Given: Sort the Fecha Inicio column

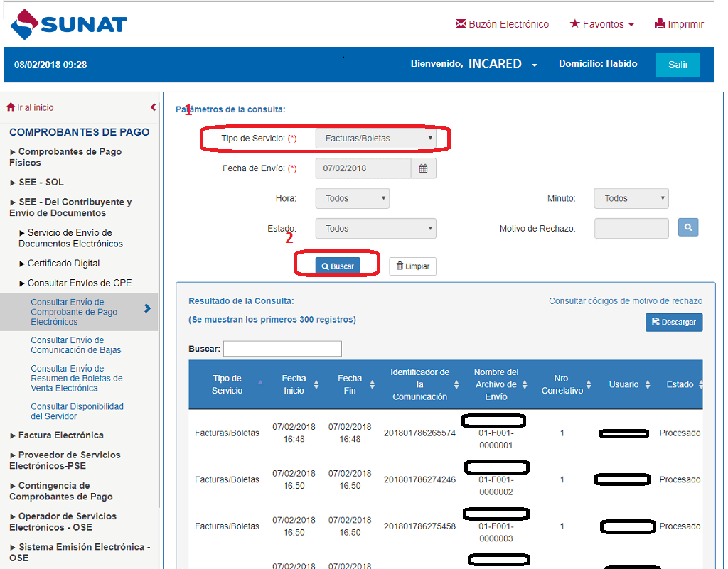Looking at the screenshot, I should (294, 384).
